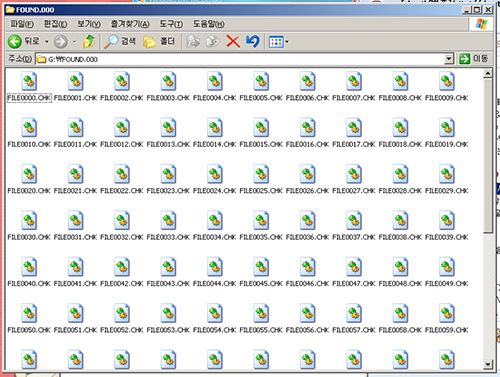The image size is (500, 377).
Task: Click the Go (이동) button
Action: [x=473, y=59]
